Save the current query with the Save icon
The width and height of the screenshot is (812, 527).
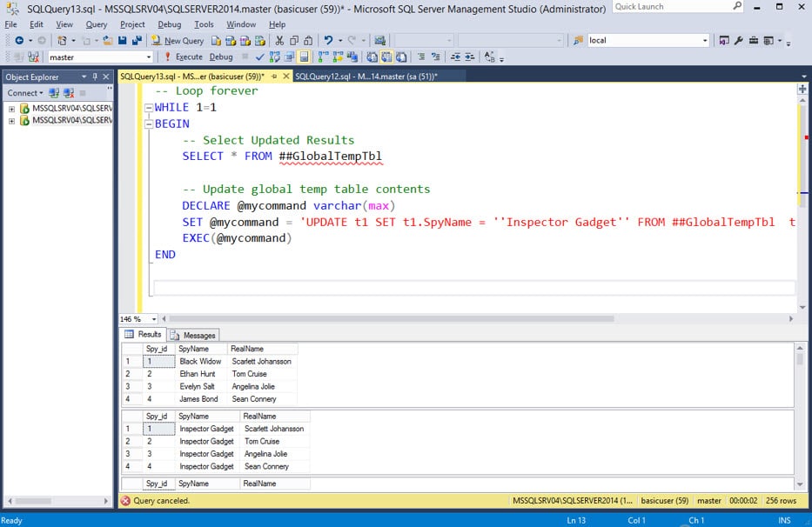123,40
